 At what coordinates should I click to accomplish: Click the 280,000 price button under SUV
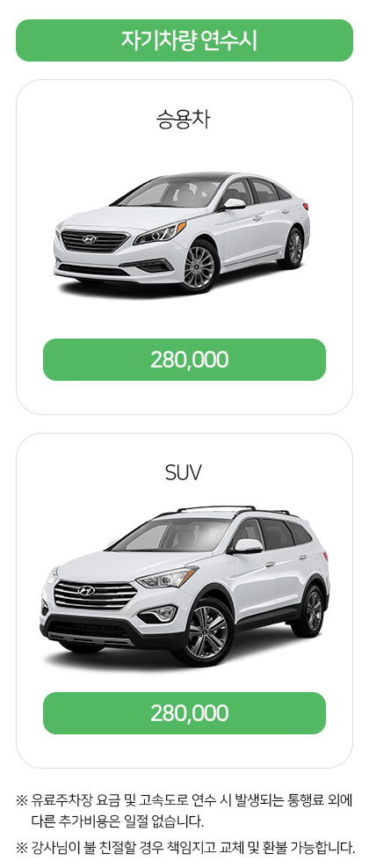point(184,713)
